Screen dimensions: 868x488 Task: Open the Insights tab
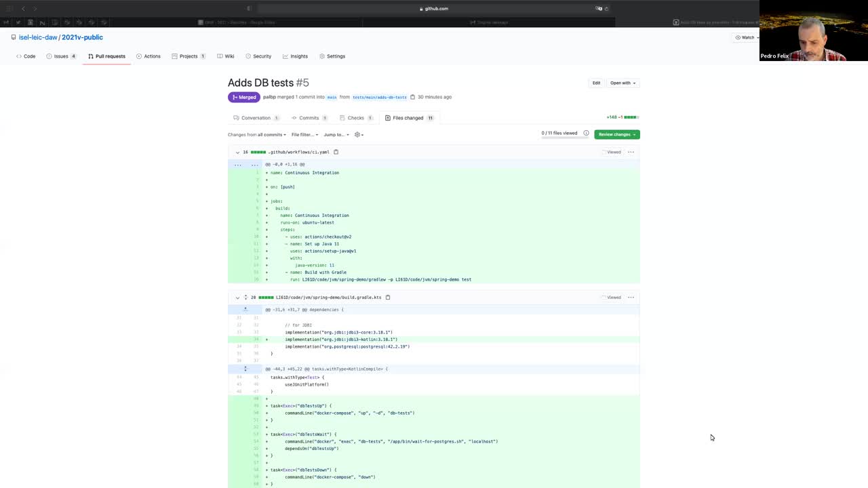[x=295, y=56]
